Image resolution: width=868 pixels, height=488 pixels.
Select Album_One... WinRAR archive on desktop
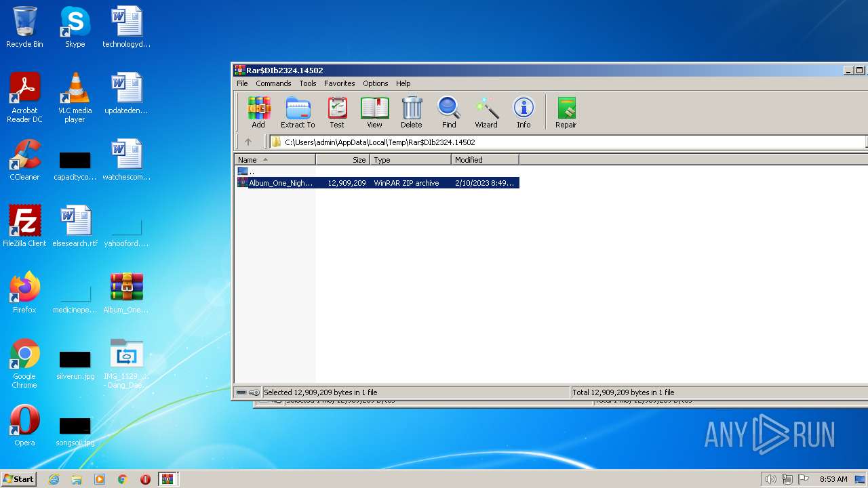point(126,293)
